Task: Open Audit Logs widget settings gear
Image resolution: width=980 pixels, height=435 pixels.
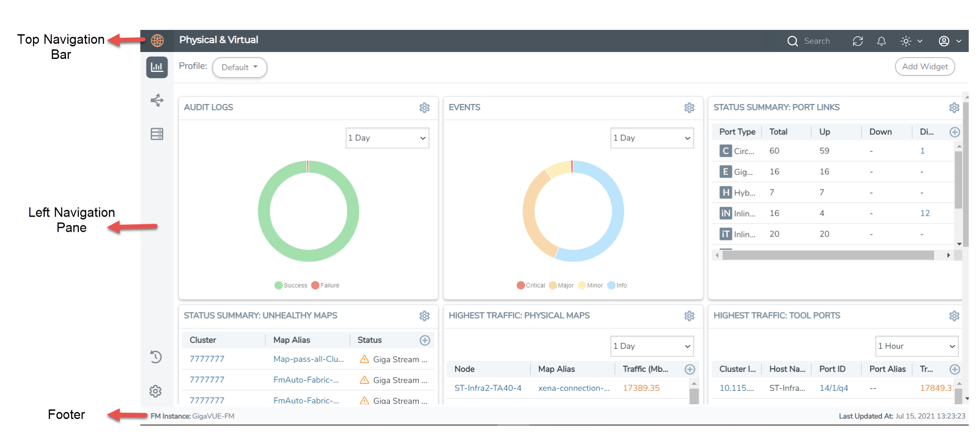Action: (x=424, y=107)
